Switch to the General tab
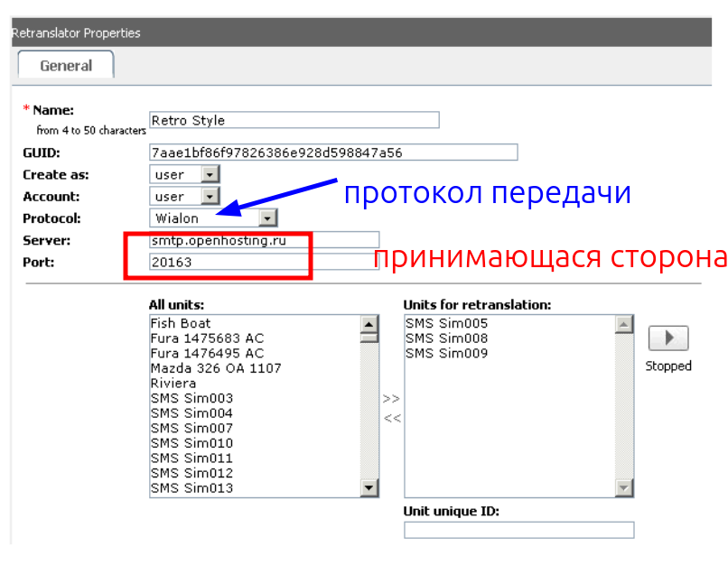Viewport: 728px width, 565px height. pos(66,66)
